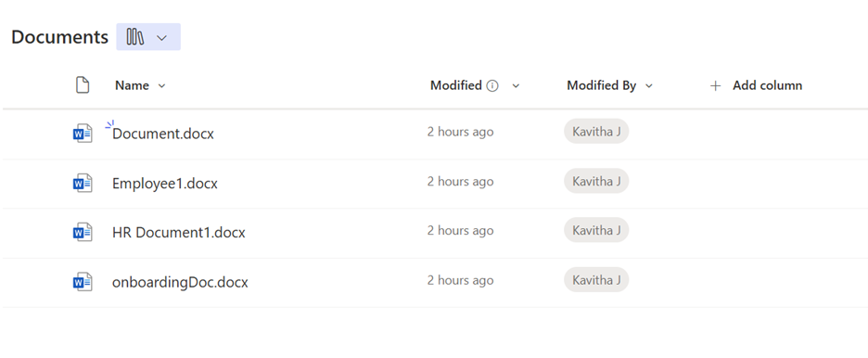Open the onboardingDoc.docx file

180,282
